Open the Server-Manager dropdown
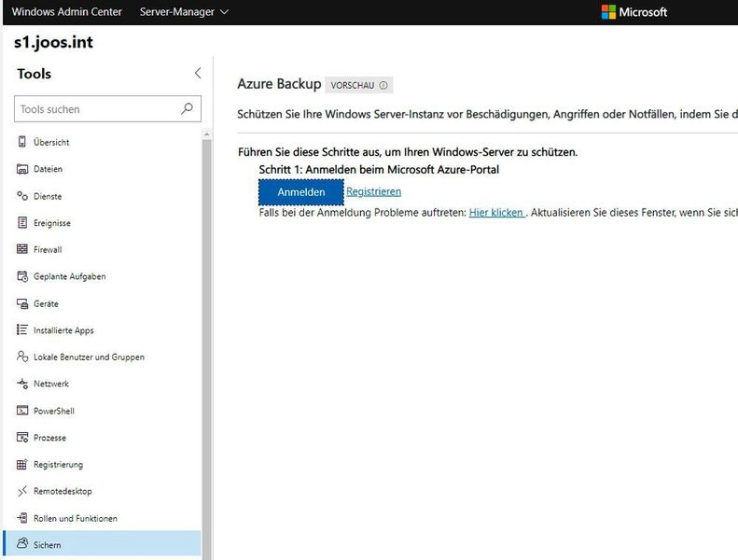 coord(184,12)
